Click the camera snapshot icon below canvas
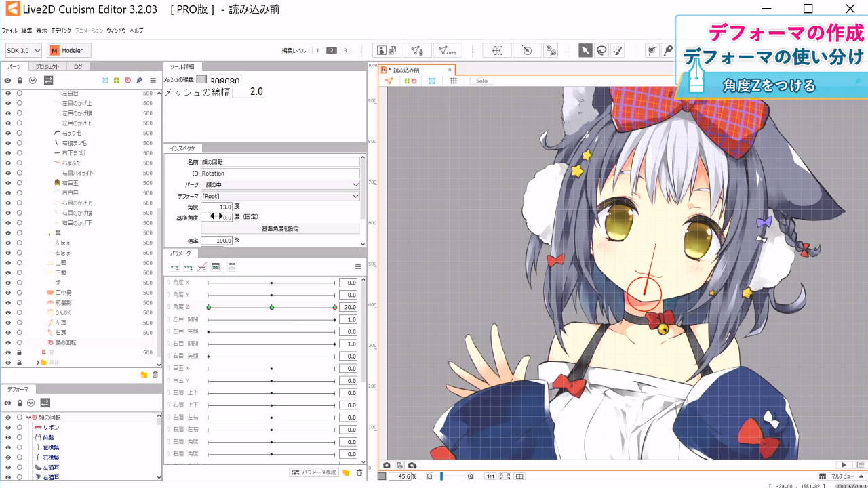This screenshot has height=488, width=868. [387, 465]
